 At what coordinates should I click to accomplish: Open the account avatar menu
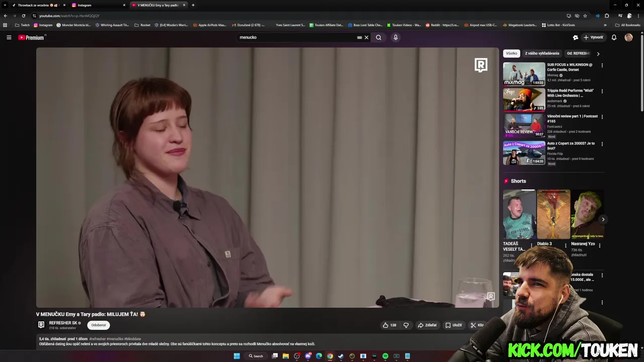pos(628,37)
